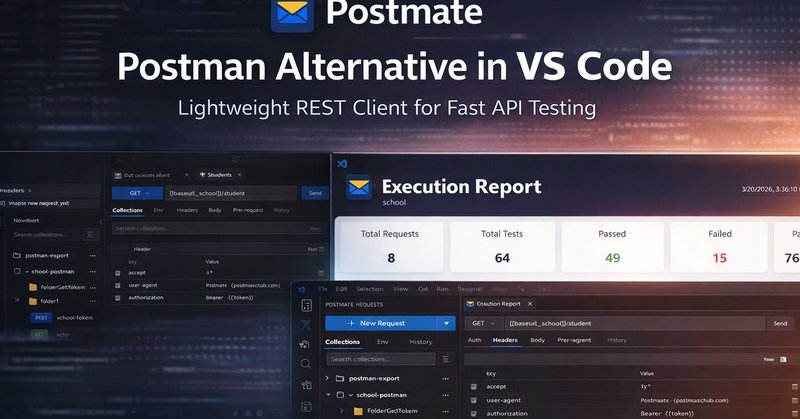Click the paste icon above Key column in New Request window

point(783,359)
